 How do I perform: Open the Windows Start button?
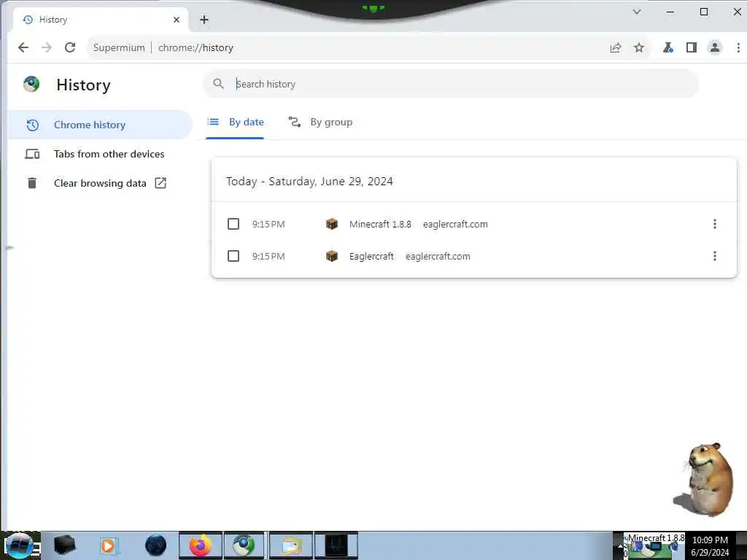pyautogui.click(x=19, y=545)
